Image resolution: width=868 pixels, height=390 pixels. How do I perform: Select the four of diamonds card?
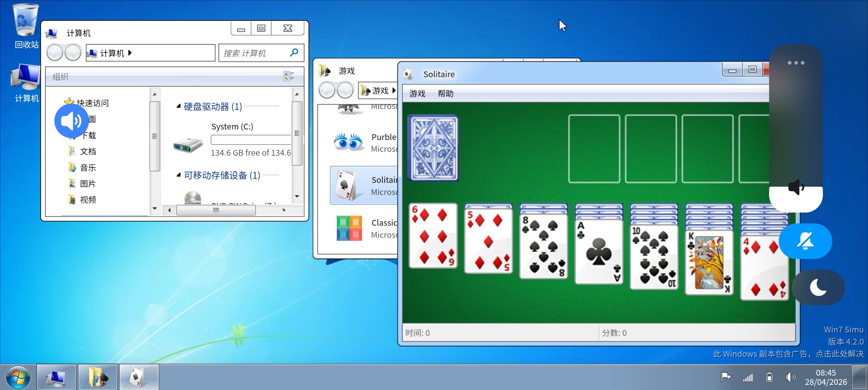point(765,268)
